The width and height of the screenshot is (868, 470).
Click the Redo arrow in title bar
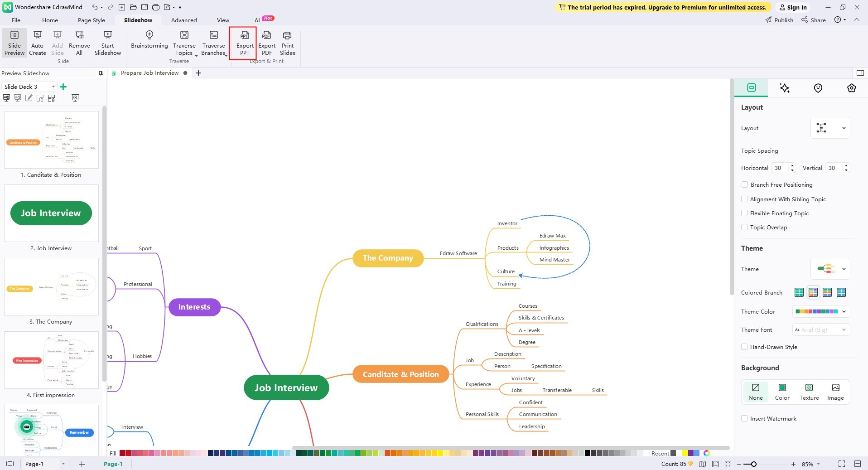click(x=111, y=7)
